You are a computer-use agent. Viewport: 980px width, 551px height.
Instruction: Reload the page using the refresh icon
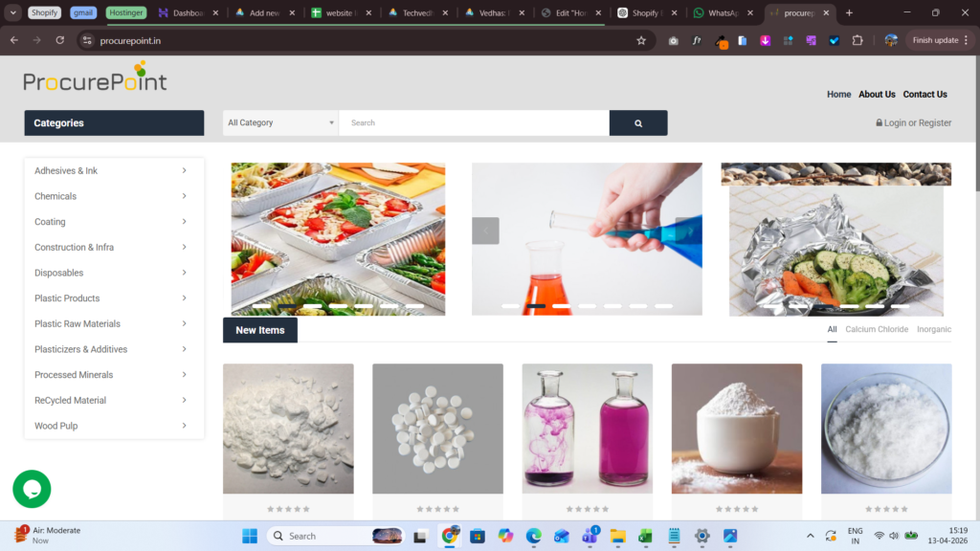pyautogui.click(x=60, y=40)
